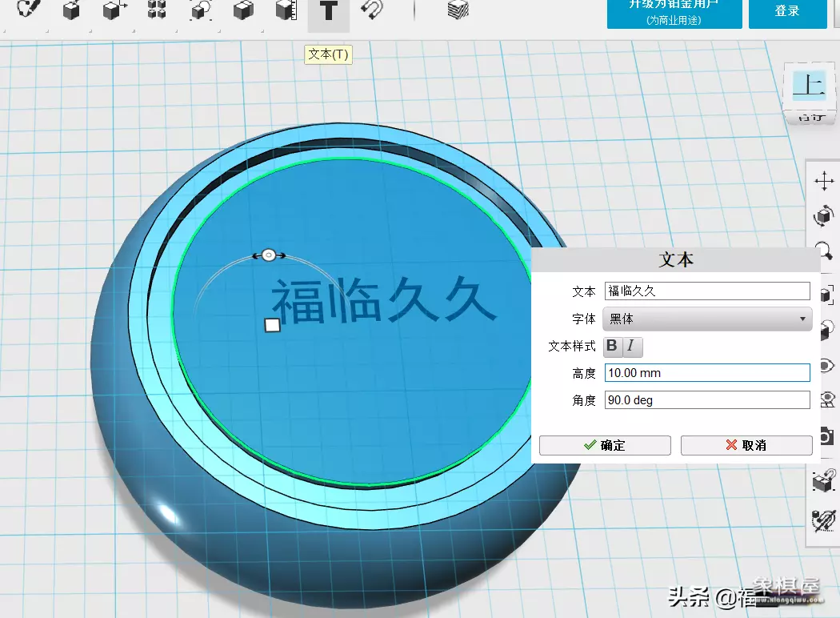Viewport: 840px width, 618px height.
Task: Click the 高度 height input field
Action: pyautogui.click(x=707, y=372)
